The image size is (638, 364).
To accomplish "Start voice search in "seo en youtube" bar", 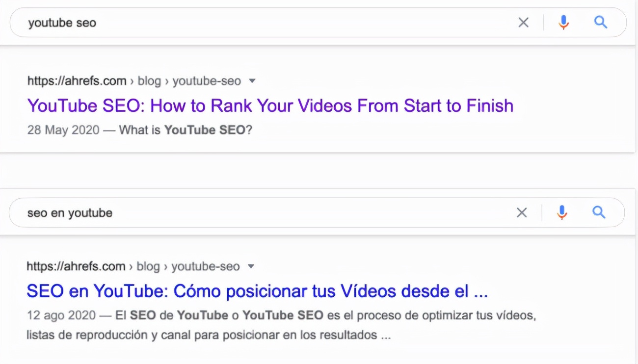I will 562,212.
